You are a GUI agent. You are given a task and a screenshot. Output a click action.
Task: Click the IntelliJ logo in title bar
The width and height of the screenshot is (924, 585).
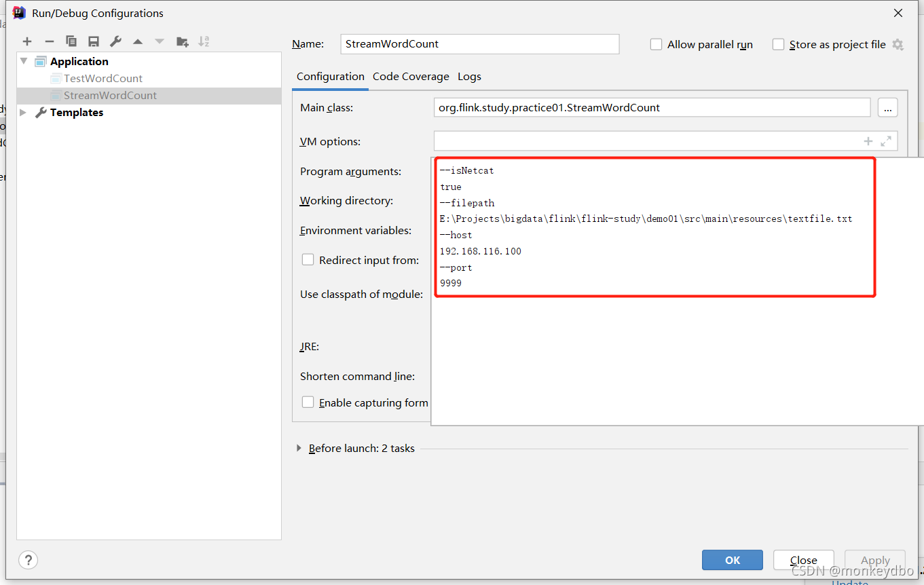[x=20, y=12]
